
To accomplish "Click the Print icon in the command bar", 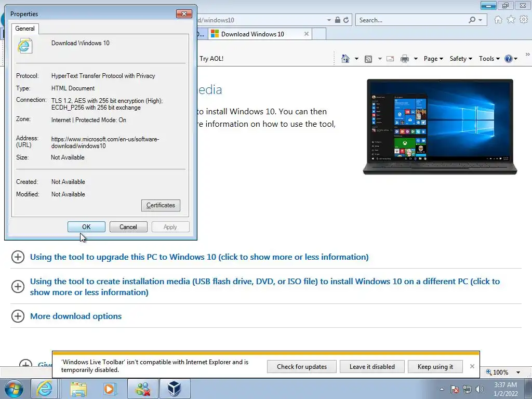I will pyautogui.click(x=404, y=59).
